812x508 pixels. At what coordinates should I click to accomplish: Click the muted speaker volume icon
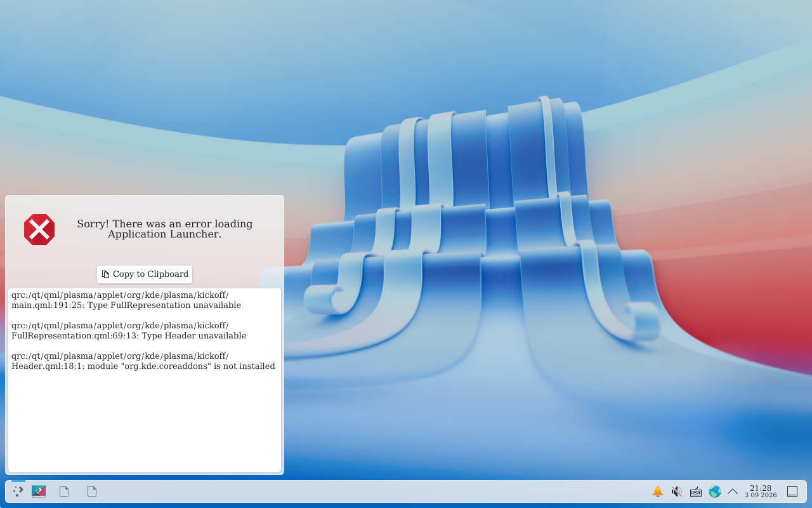pos(677,491)
